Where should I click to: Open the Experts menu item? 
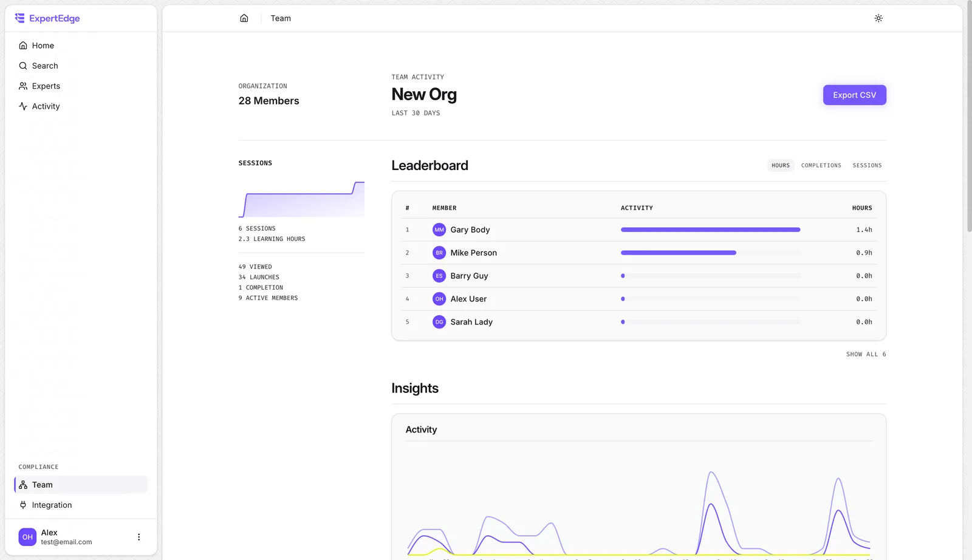(81, 86)
